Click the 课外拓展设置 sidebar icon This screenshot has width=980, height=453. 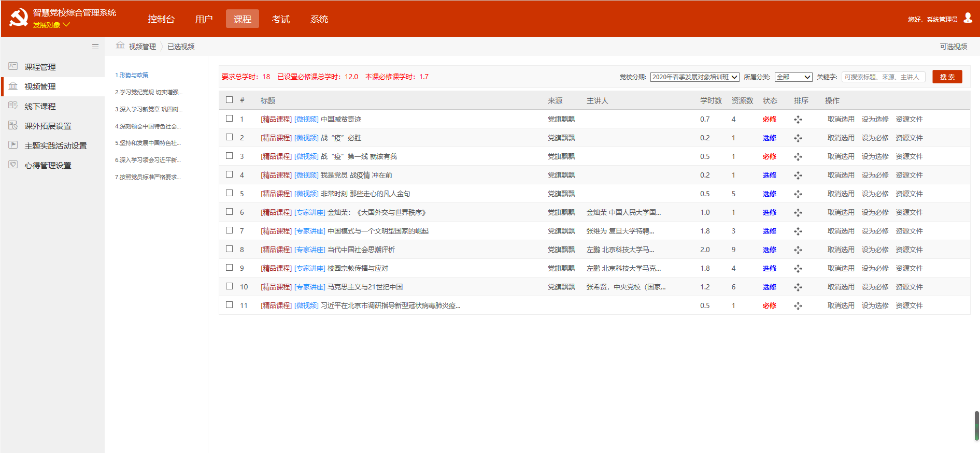click(13, 125)
